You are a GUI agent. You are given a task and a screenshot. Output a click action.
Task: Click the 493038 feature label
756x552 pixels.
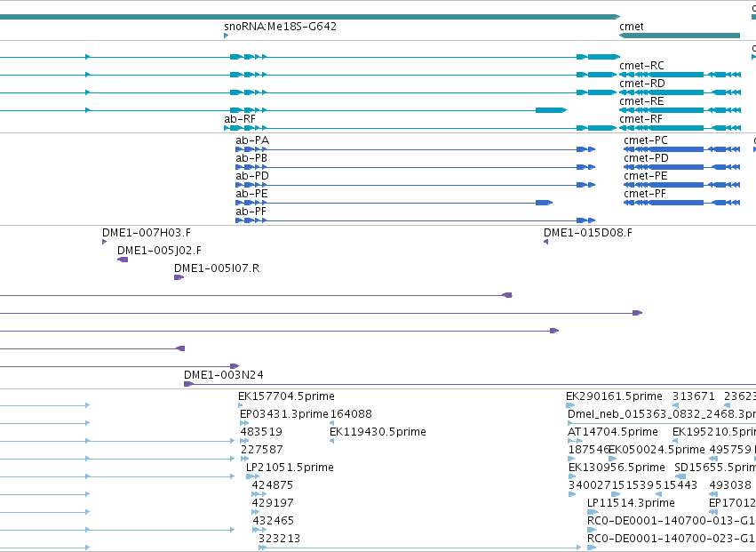point(730,485)
